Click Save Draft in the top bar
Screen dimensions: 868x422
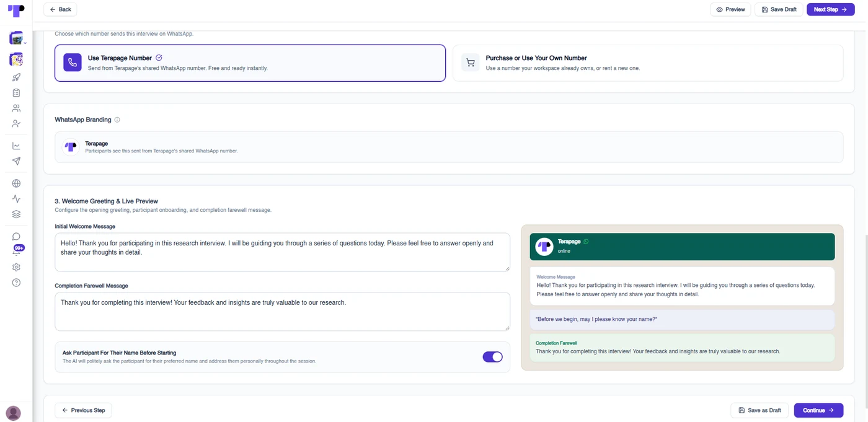(x=779, y=9)
